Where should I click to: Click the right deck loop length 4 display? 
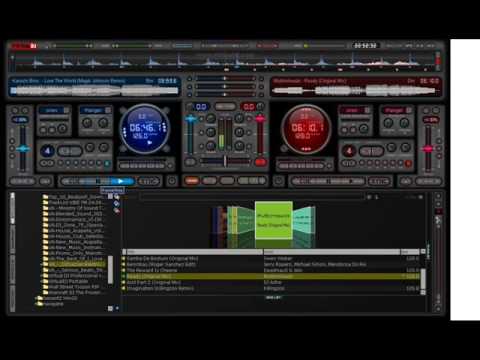[349, 151]
